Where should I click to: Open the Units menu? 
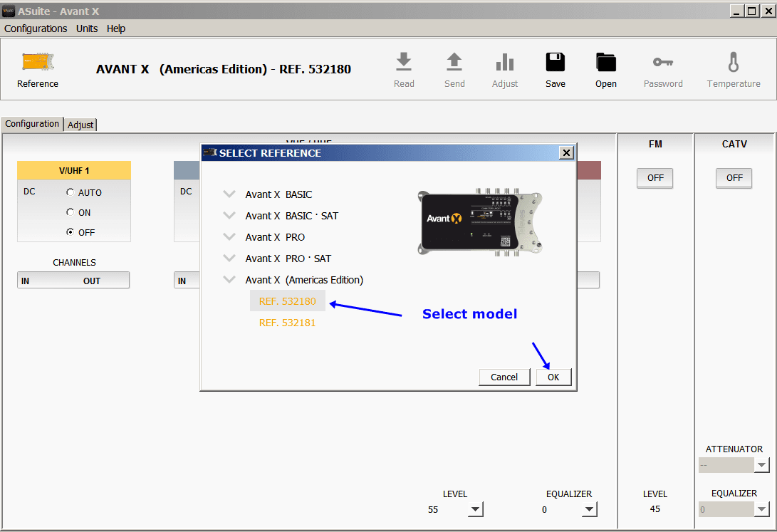point(87,28)
